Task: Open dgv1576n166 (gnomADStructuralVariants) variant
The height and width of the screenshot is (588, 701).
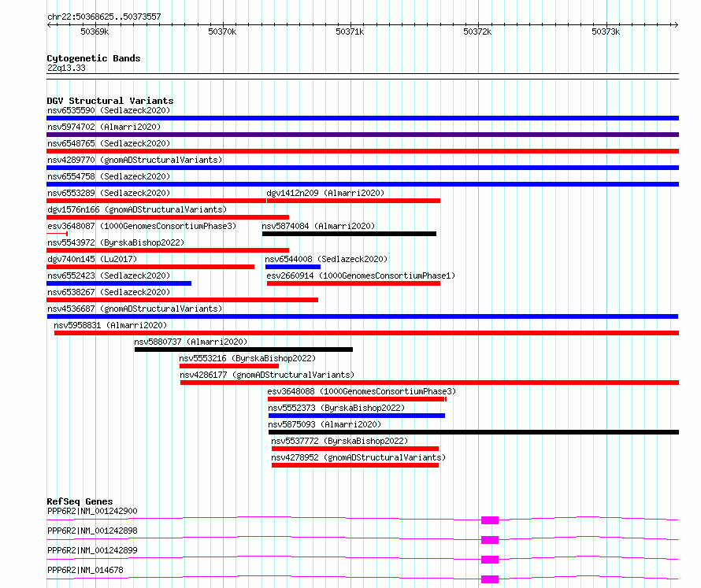Action: (x=137, y=209)
